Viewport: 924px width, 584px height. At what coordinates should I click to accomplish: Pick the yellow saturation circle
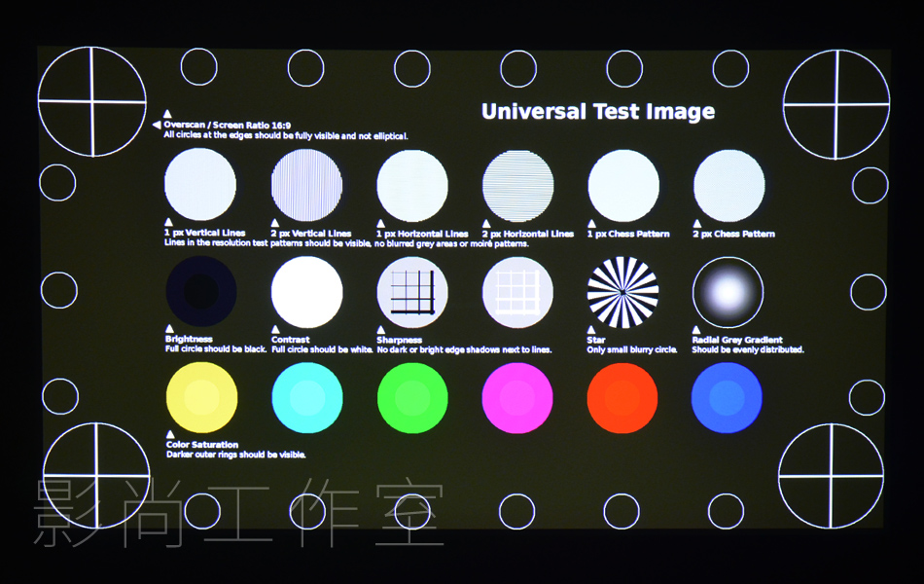click(201, 397)
